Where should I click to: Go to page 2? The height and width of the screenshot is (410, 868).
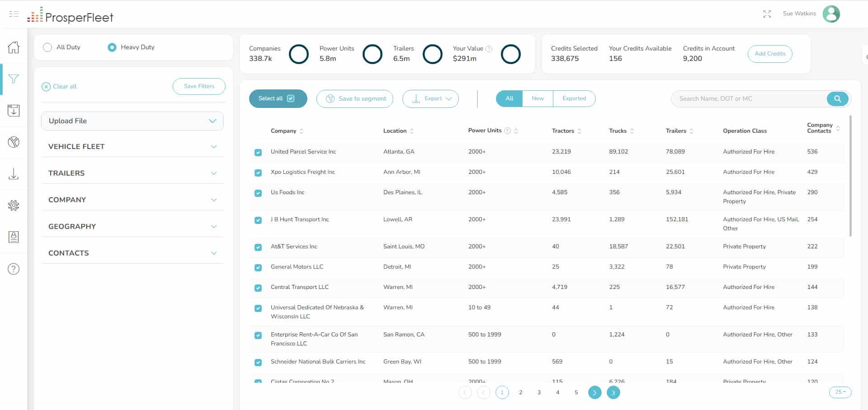tap(520, 392)
